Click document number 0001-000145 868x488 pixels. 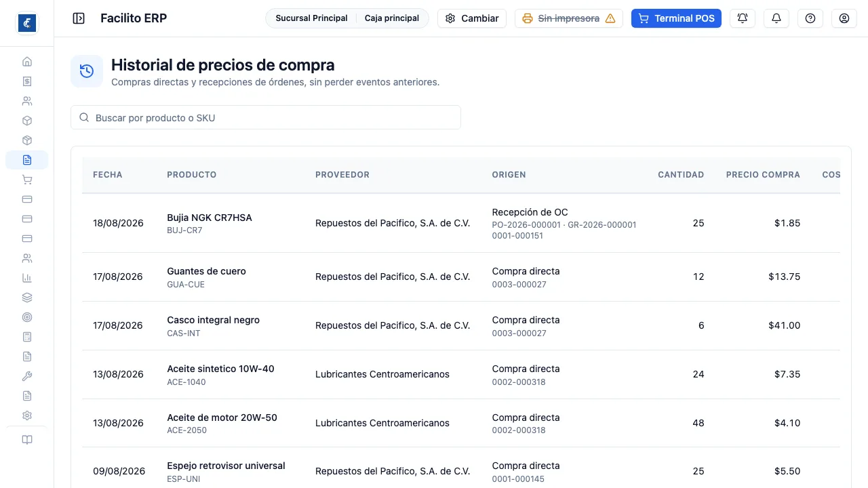pyautogui.click(x=519, y=479)
